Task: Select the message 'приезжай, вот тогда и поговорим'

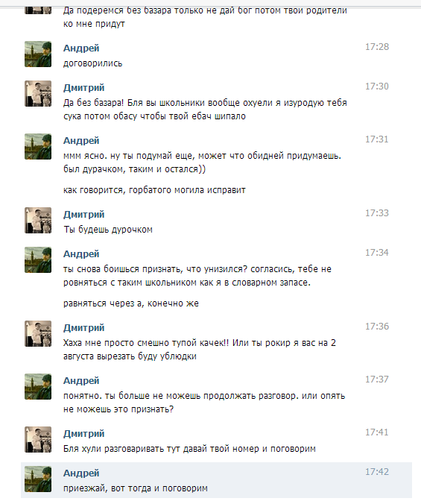Action: (136, 488)
